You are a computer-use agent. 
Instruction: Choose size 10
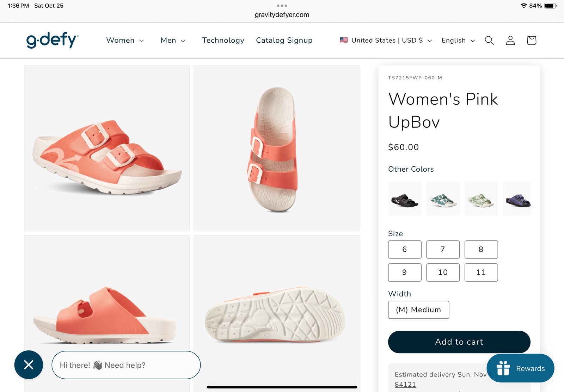(443, 272)
